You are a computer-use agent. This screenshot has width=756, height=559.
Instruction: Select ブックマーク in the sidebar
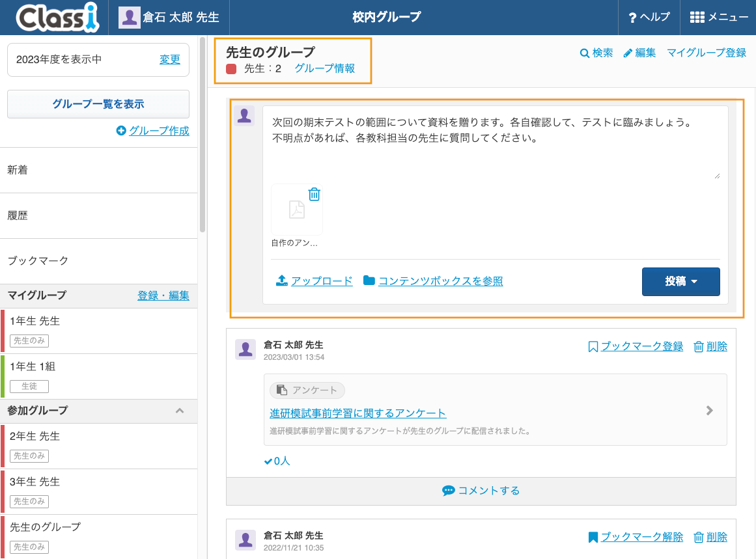point(99,261)
